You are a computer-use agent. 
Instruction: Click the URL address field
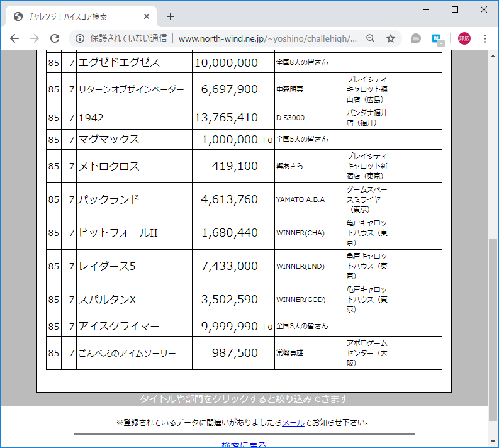267,38
